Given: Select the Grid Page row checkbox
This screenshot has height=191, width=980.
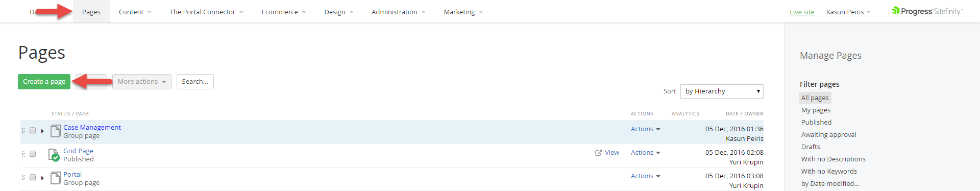Looking at the screenshot, I should click(33, 154).
